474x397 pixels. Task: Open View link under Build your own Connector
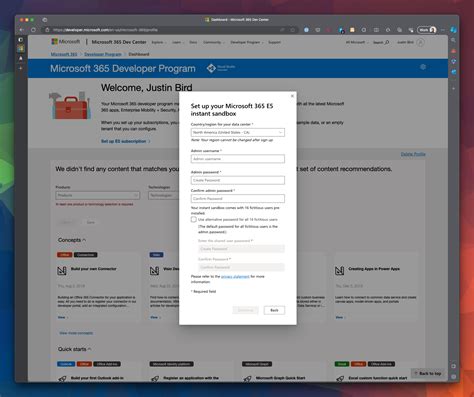[x=63, y=317]
